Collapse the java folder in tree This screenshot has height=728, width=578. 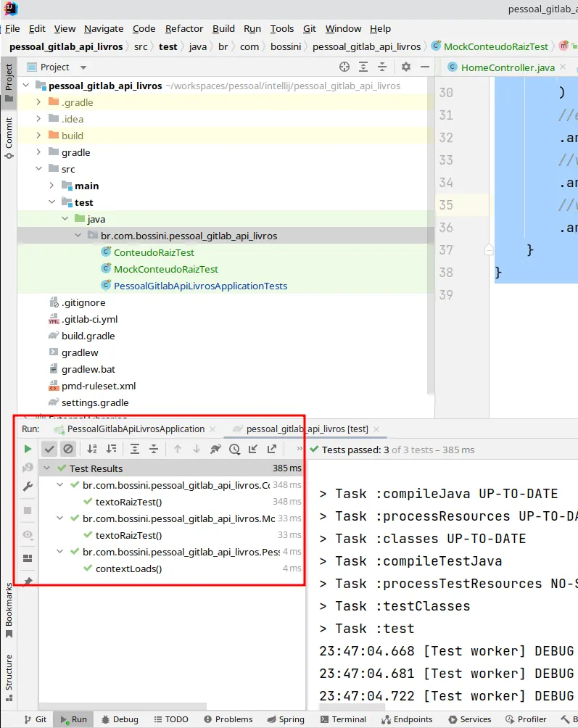point(65,219)
